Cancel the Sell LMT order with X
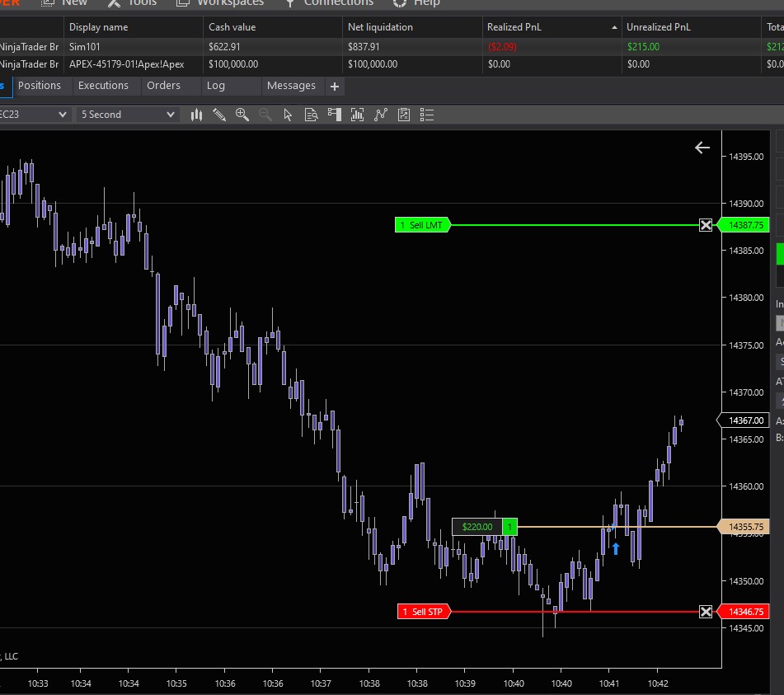The width and height of the screenshot is (784, 695). coord(706,225)
